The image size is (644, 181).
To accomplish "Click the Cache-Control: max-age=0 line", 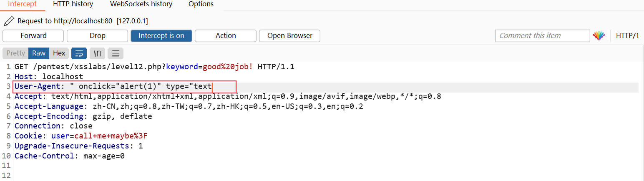I will (70, 156).
